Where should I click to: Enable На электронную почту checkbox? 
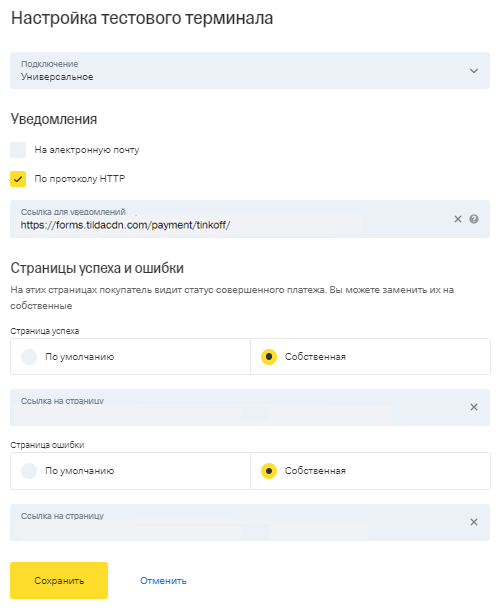pyautogui.click(x=18, y=150)
